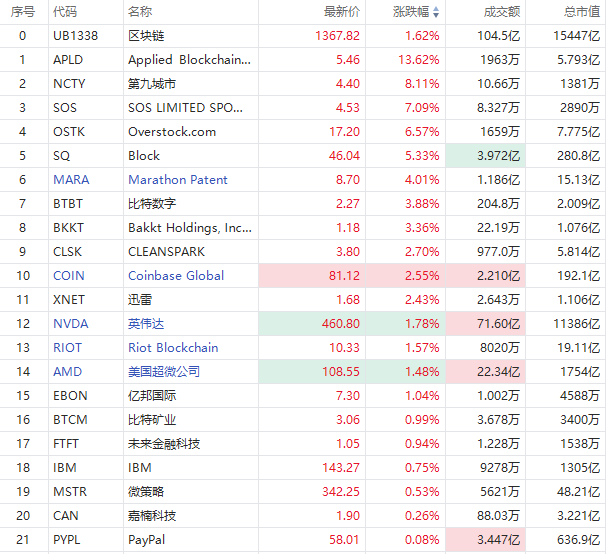Open the Marathon Patent link

[x=178, y=180]
